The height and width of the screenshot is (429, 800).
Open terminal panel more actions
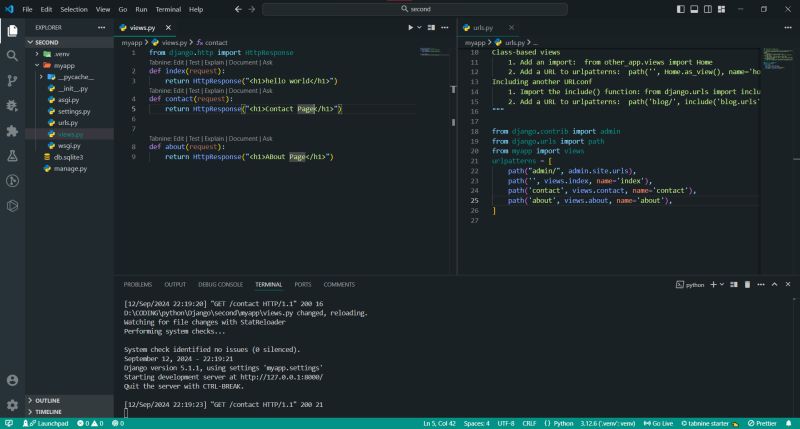[x=761, y=285]
